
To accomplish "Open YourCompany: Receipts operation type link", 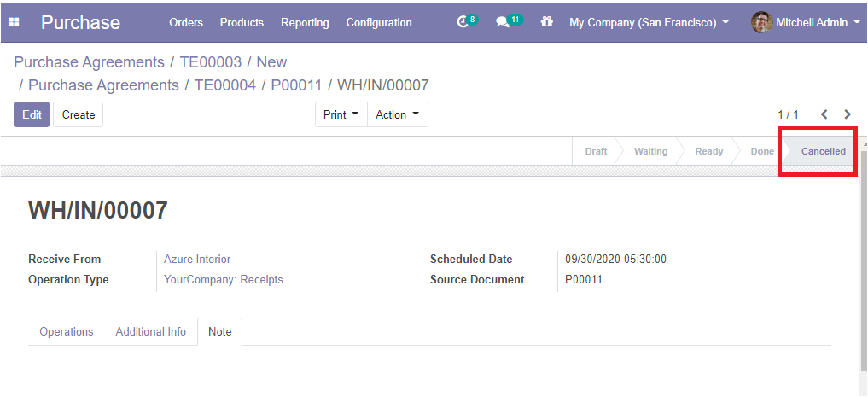I will [x=223, y=280].
